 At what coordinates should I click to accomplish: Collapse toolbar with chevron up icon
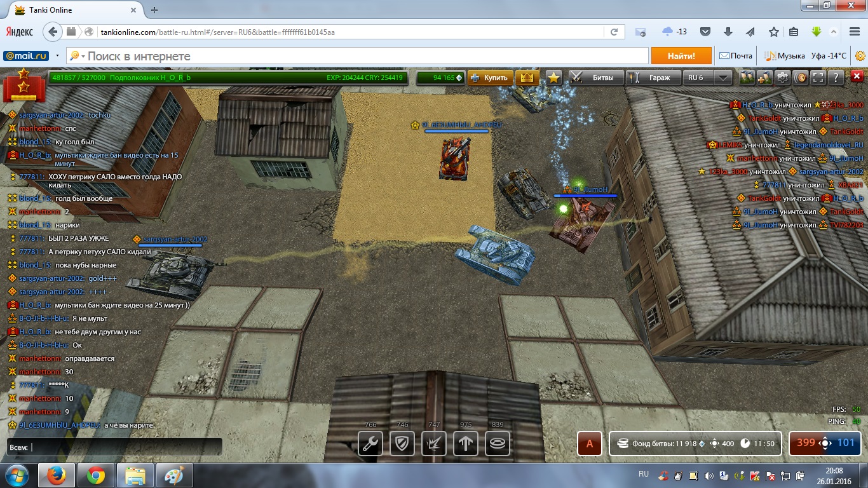click(x=834, y=32)
